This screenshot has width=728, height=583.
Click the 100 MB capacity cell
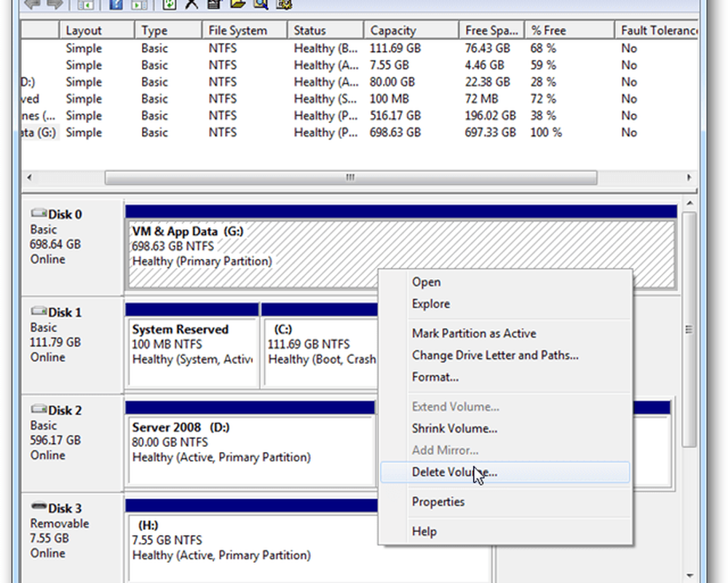point(389,99)
